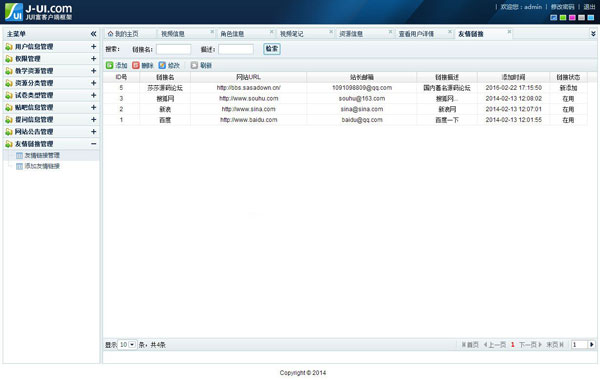Select row with http://bbs.sasadown.cn/
The width and height of the screenshot is (600, 380).
345,88
